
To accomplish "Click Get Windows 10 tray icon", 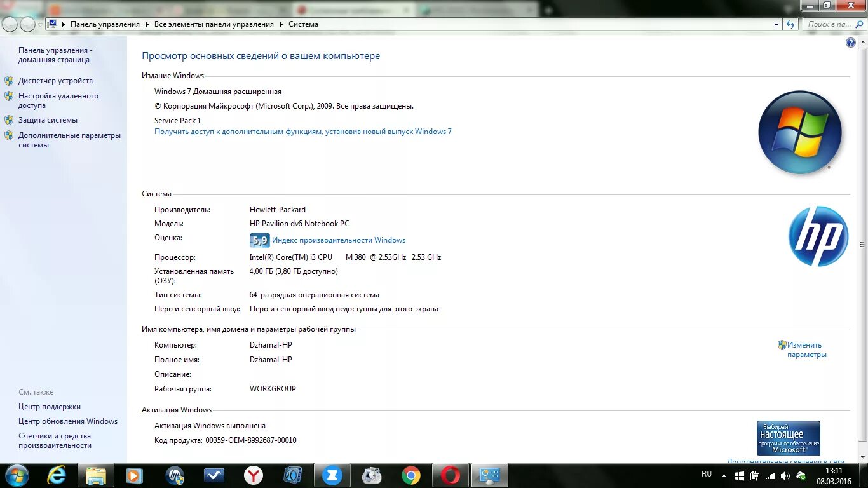I will point(740,476).
